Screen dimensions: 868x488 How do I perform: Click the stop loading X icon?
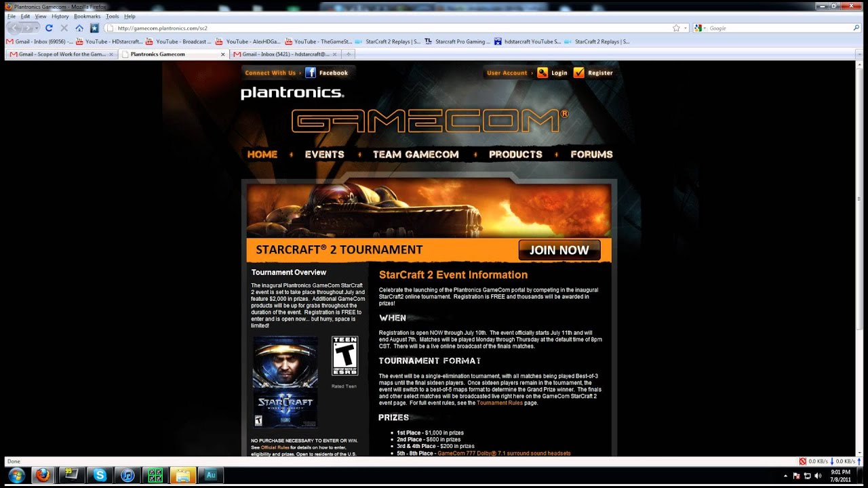[x=64, y=28]
